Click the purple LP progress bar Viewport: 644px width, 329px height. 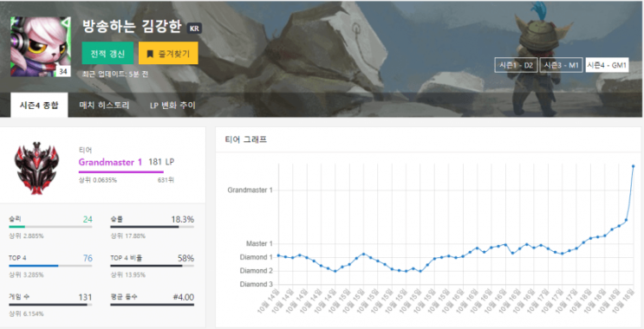coord(121,172)
